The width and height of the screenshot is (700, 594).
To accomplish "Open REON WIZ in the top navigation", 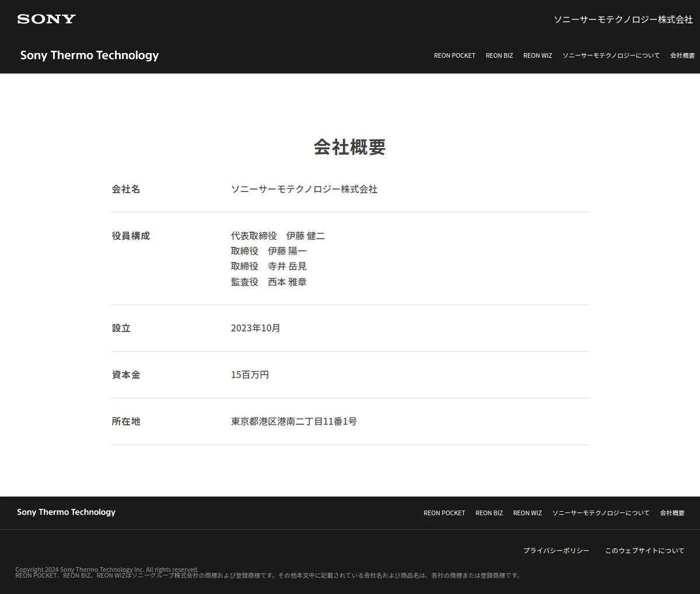I will 537,55.
